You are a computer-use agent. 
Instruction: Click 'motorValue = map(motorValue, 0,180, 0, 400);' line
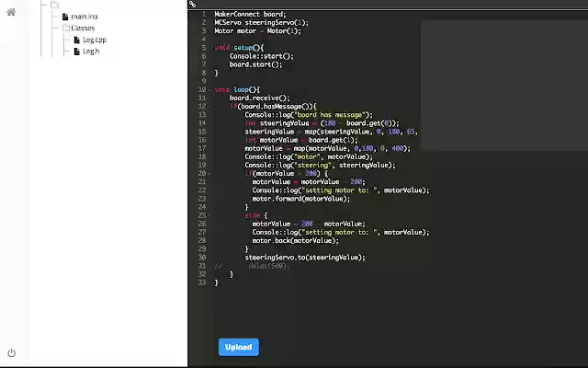(328, 148)
